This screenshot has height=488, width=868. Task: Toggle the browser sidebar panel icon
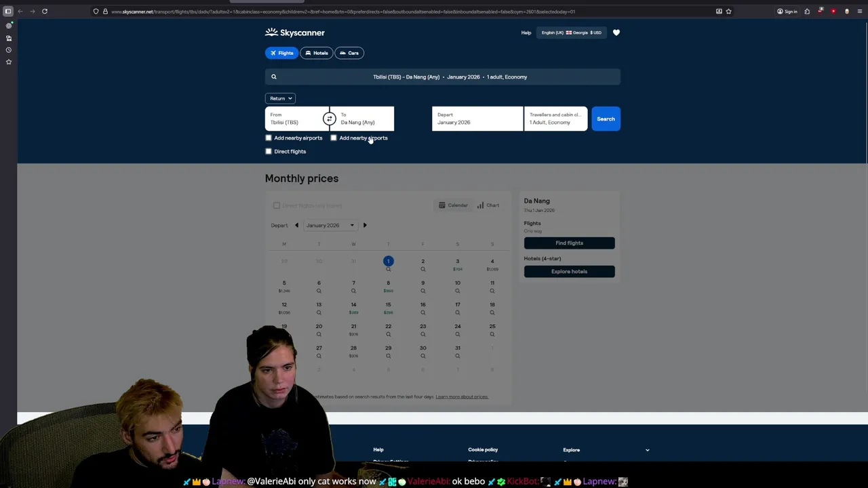8,11
